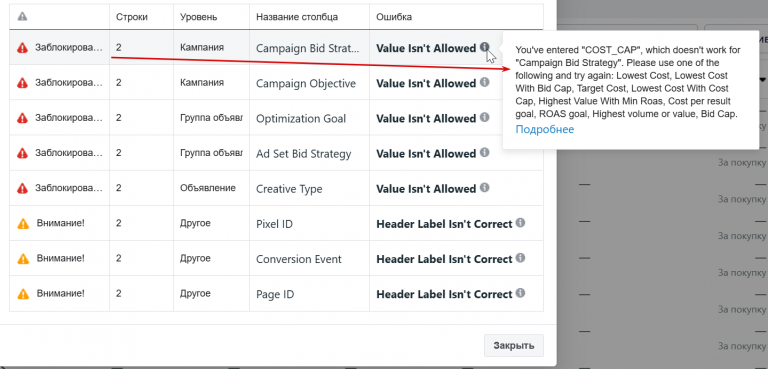
Task: Click the Ошибка column header
Action: click(394, 17)
